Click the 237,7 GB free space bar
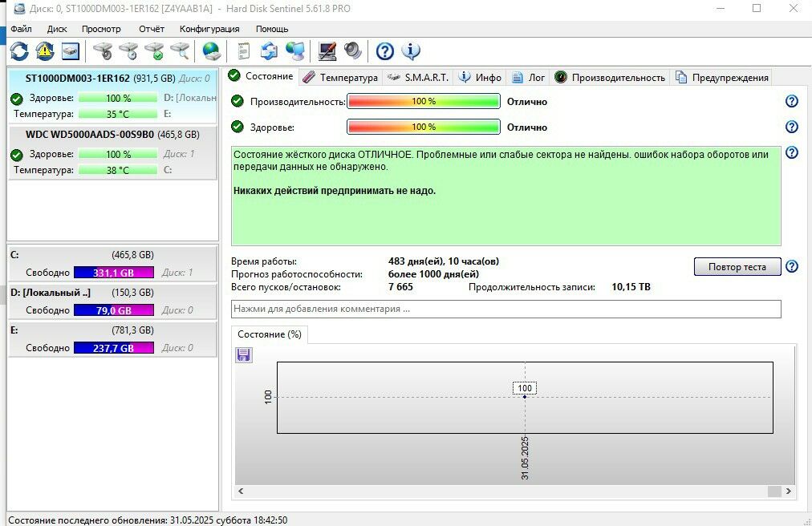812x526 pixels. (113, 348)
